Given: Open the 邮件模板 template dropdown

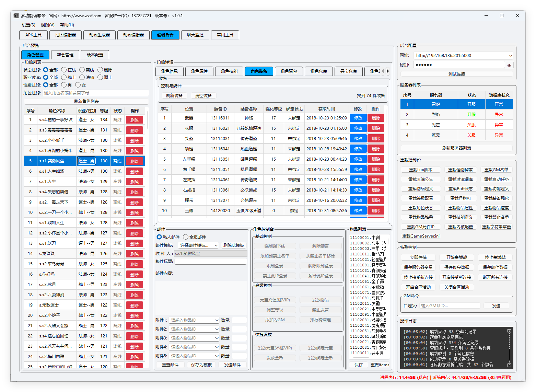Looking at the screenshot, I should 216,245.
